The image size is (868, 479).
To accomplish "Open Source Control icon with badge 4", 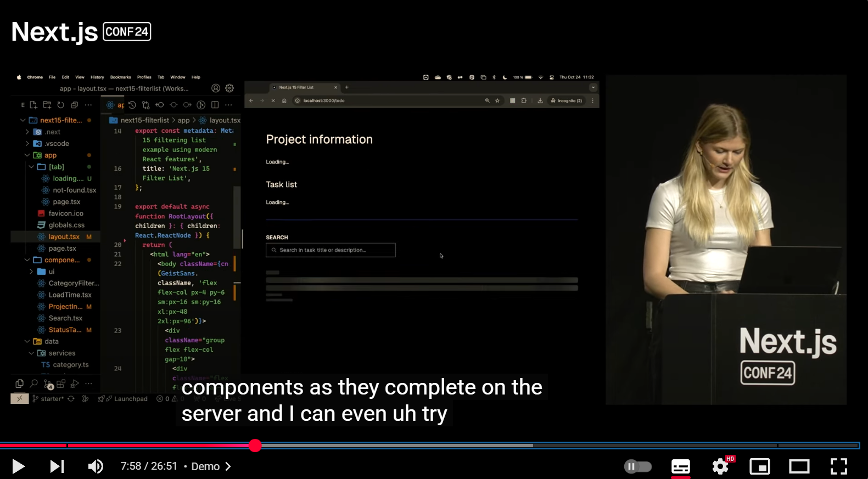I will pos(48,384).
